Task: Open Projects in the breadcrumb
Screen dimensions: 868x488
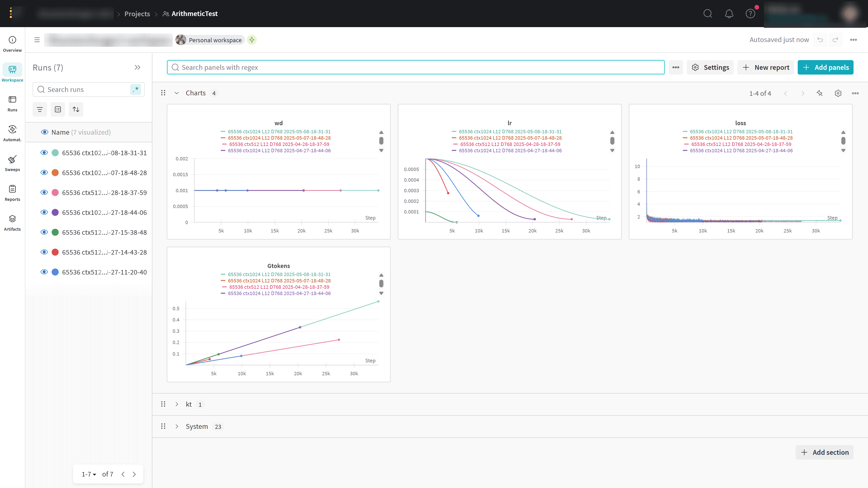Action: click(x=137, y=14)
